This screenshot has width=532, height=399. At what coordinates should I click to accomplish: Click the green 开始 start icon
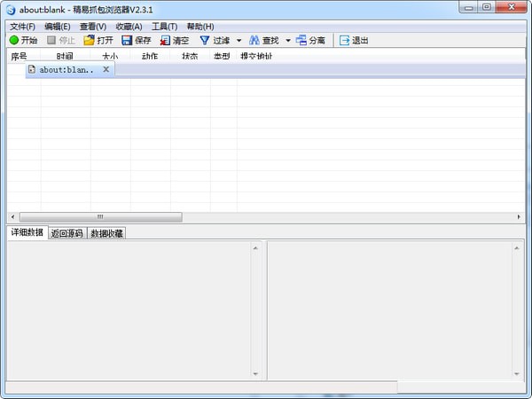pyautogui.click(x=14, y=40)
